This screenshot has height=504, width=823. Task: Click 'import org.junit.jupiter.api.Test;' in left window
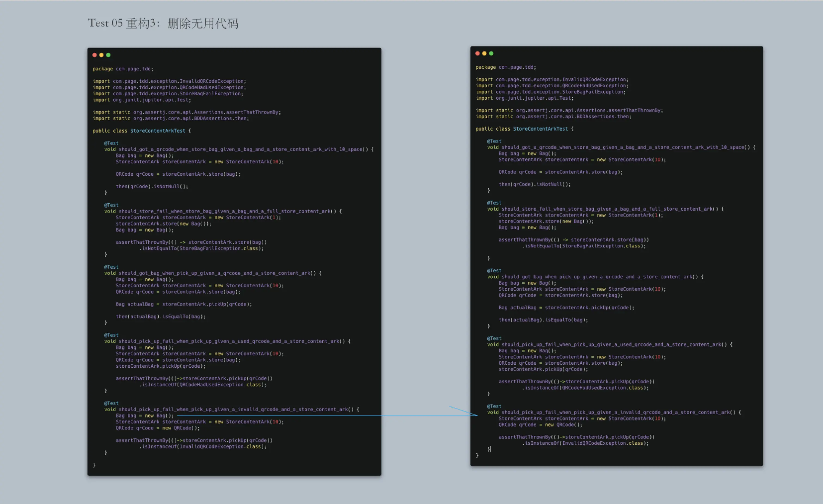(x=142, y=100)
